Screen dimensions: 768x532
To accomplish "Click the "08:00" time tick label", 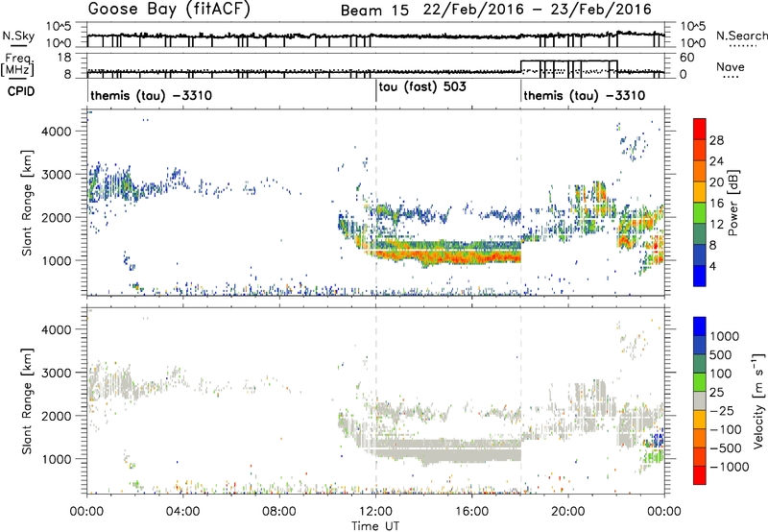I will click(x=279, y=512).
